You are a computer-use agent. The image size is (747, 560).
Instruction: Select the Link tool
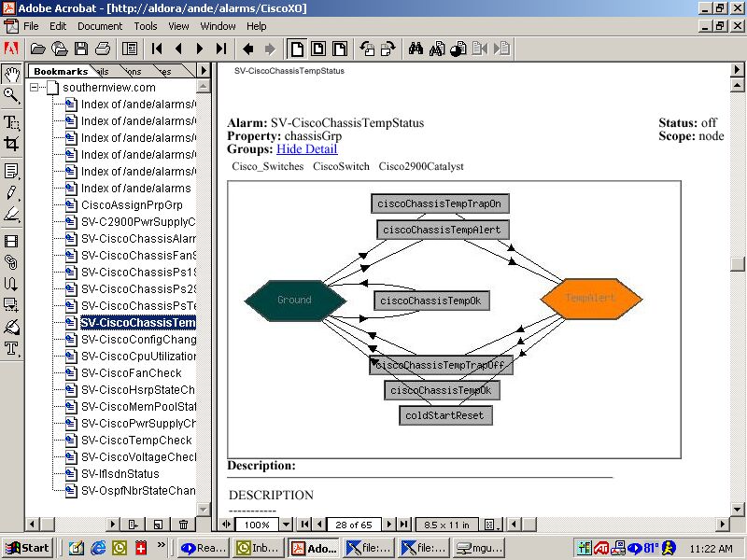tap(12, 262)
